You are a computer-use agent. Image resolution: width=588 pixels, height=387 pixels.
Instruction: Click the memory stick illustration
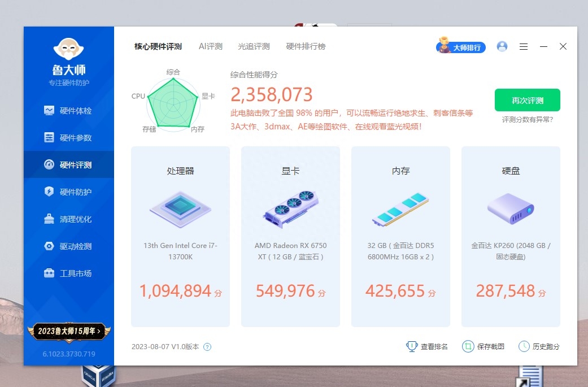click(400, 209)
